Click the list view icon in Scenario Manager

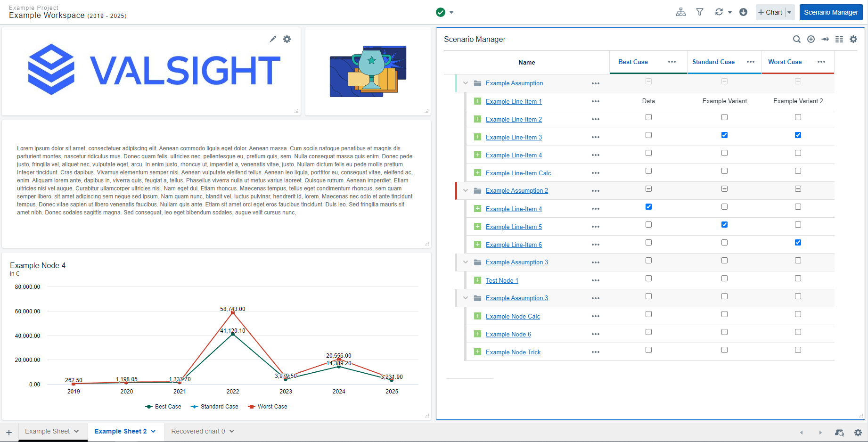click(x=839, y=39)
